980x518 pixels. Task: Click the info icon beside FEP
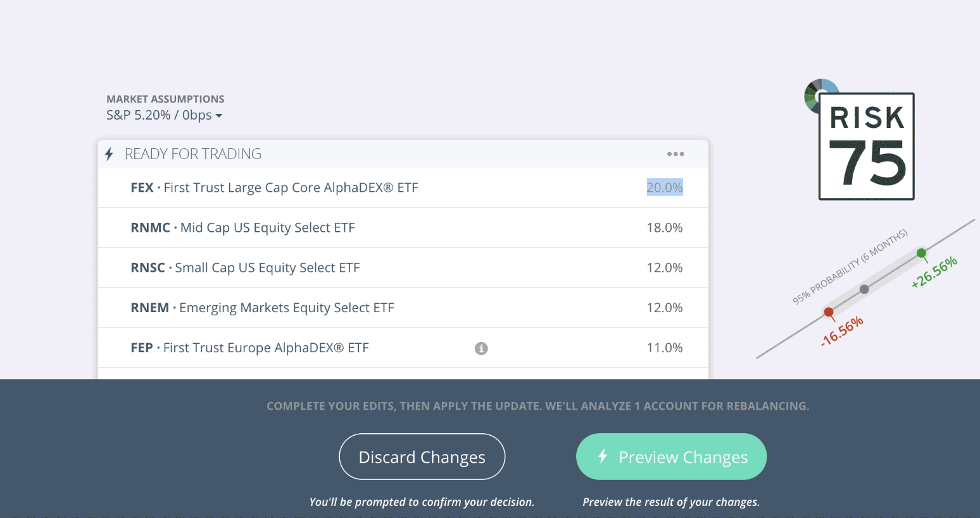(x=481, y=348)
